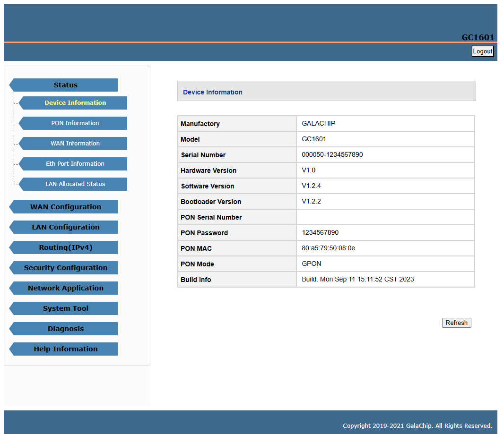Open the System Tool menu

pyautogui.click(x=65, y=308)
